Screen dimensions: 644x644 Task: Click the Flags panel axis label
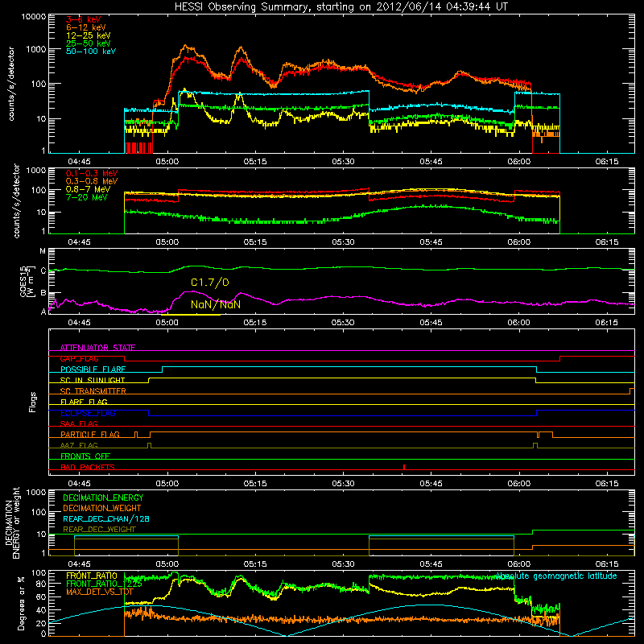[33, 402]
